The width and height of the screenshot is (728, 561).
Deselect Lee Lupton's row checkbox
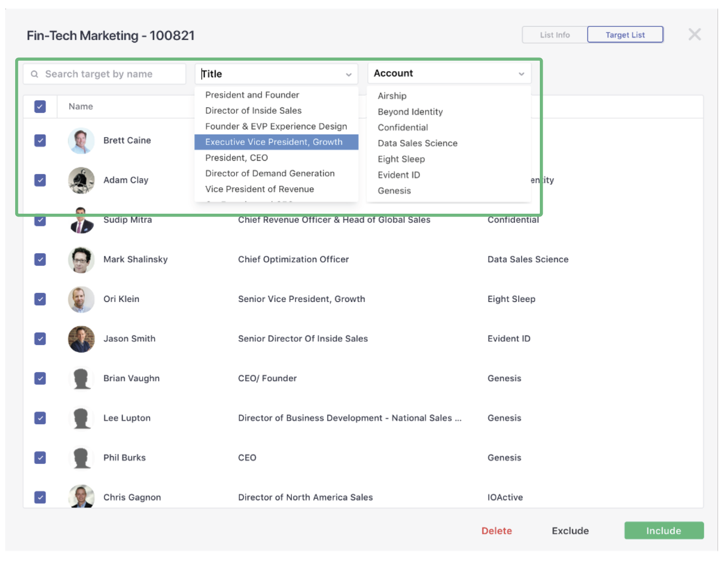[x=40, y=418]
